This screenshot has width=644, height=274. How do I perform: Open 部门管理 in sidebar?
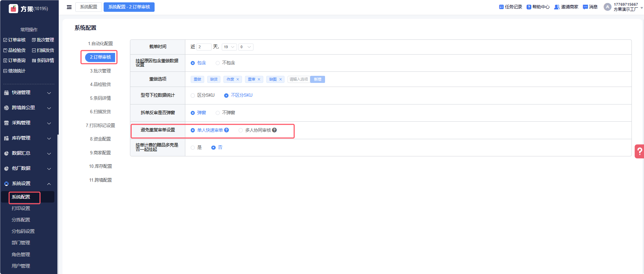[21, 243]
